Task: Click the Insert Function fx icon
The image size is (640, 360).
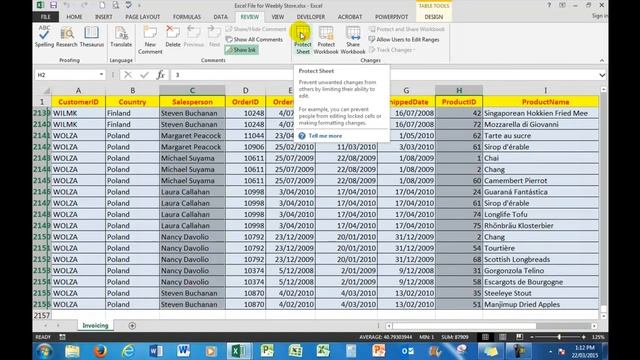Action: (161, 75)
